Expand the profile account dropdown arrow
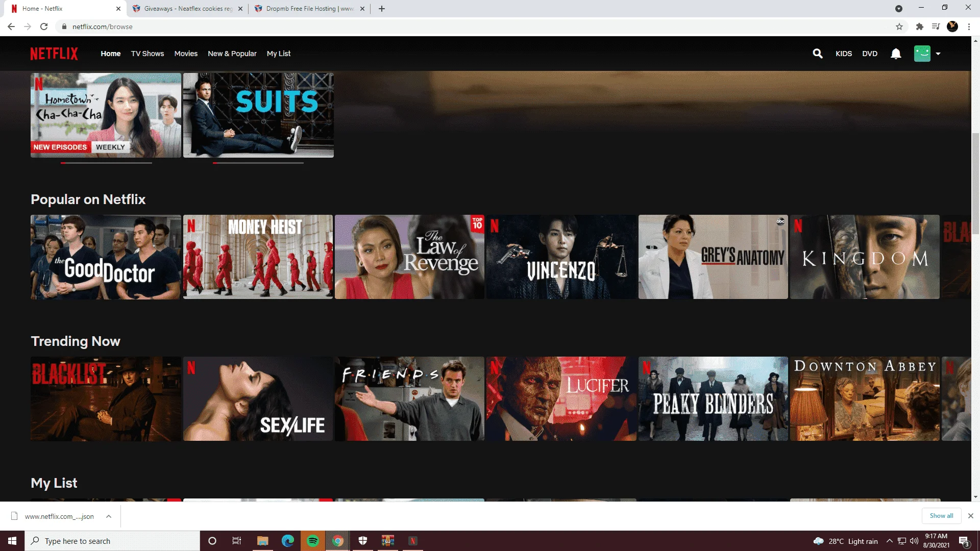 [x=938, y=54]
